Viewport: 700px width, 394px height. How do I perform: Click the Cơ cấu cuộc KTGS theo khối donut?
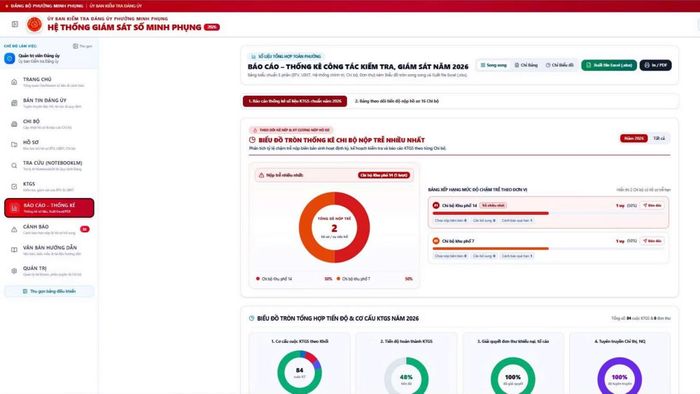(300, 372)
